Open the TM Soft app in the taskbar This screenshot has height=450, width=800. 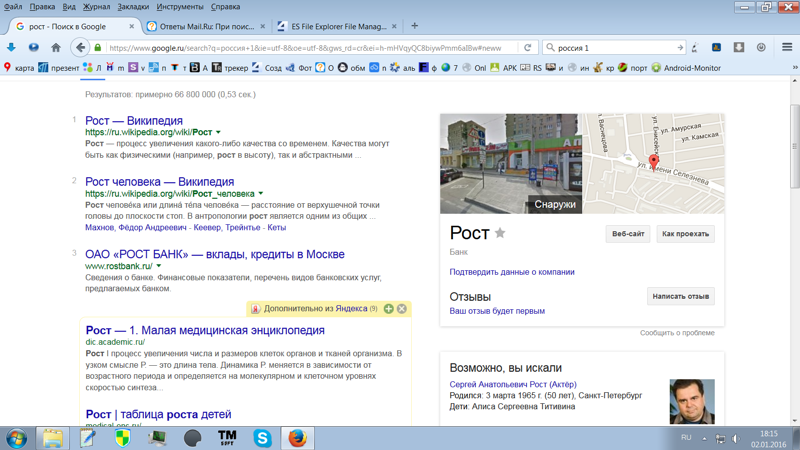(227, 438)
